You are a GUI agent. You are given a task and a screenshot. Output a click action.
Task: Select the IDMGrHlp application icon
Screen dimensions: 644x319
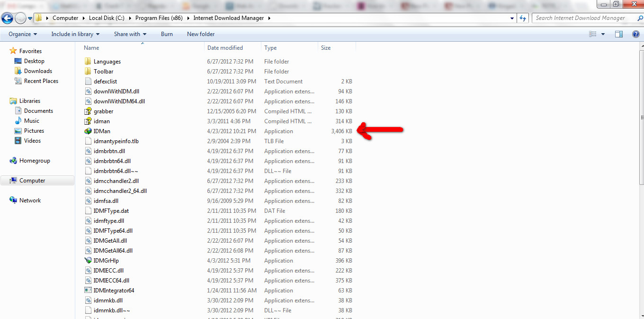pyautogui.click(x=88, y=261)
